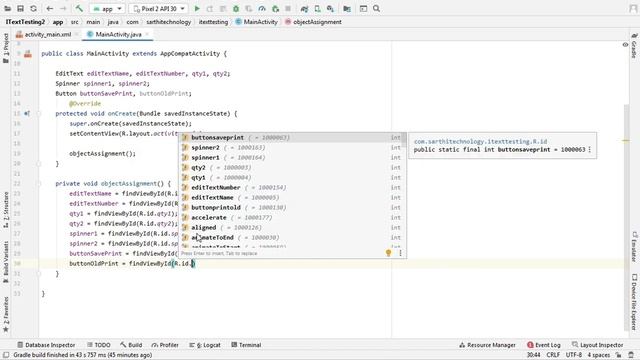Click the Search Everywhere magnifier icon
This screenshot has width=640, height=360.
pos(376,9)
